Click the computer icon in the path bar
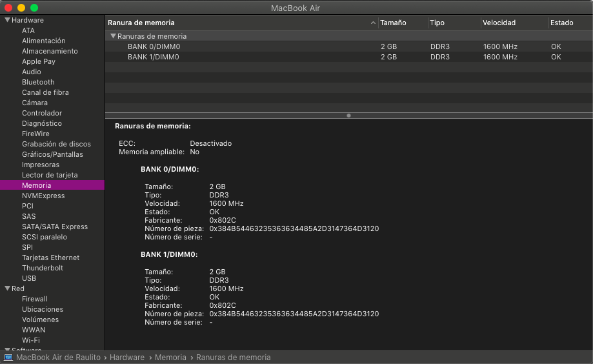 click(8, 357)
